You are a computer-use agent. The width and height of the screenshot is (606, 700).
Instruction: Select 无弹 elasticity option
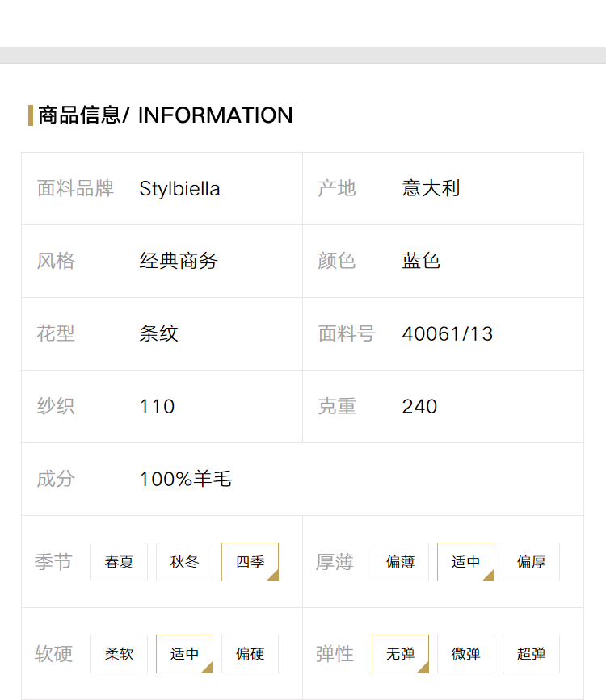pyautogui.click(x=400, y=653)
